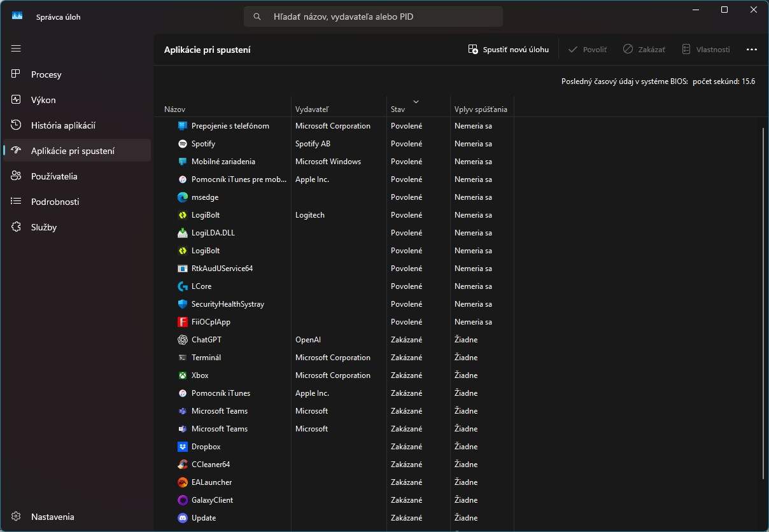Viewport: 769px width, 532px height.
Task: Click the Zakázať button
Action: [644, 50]
